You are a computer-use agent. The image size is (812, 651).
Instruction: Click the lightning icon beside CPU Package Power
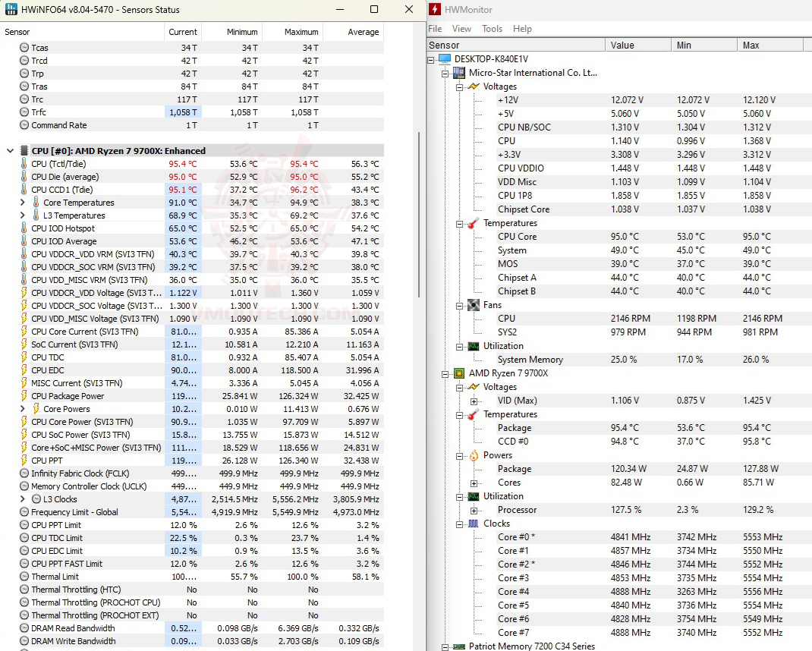click(24, 395)
